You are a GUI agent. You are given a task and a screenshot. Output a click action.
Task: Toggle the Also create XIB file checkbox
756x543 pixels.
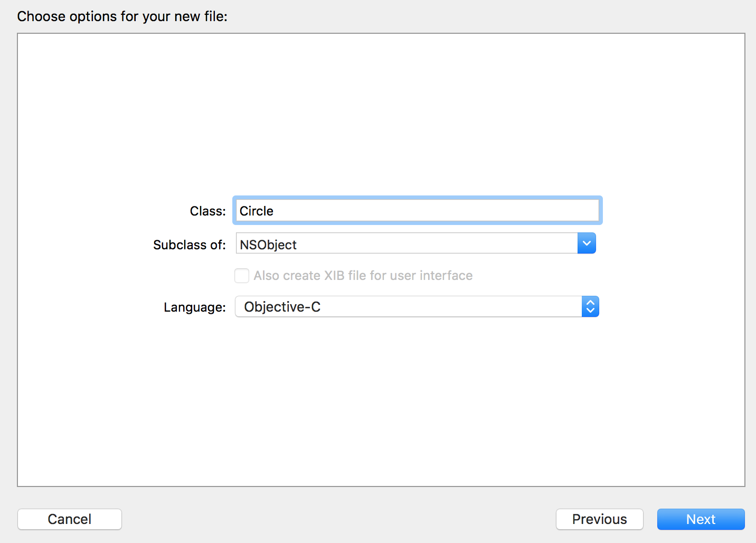tap(242, 276)
